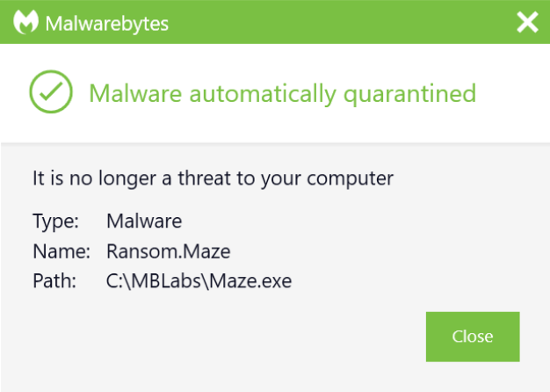The image size is (550, 392).
Task: Click the 'Malware automatically quarantined' heading
Action: tap(282, 94)
